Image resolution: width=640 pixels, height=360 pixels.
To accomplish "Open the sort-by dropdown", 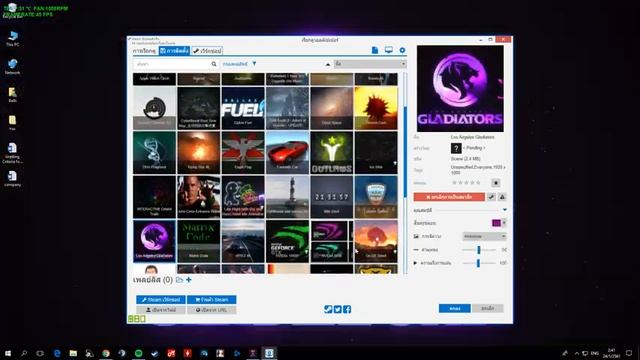I will point(370,64).
